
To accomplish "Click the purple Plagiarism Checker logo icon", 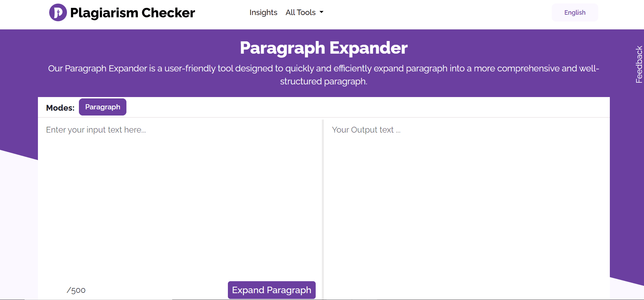I will click(57, 13).
